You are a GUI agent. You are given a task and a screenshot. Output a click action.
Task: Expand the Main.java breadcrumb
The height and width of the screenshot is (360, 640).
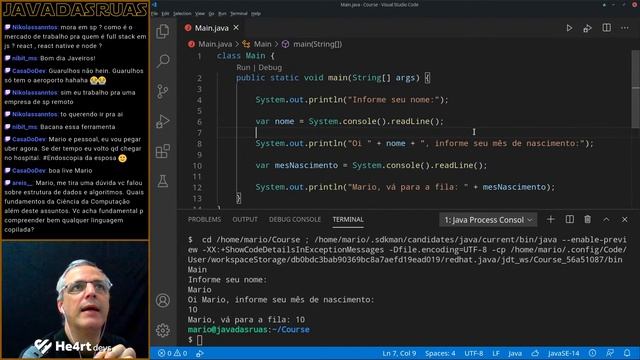pos(215,44)
